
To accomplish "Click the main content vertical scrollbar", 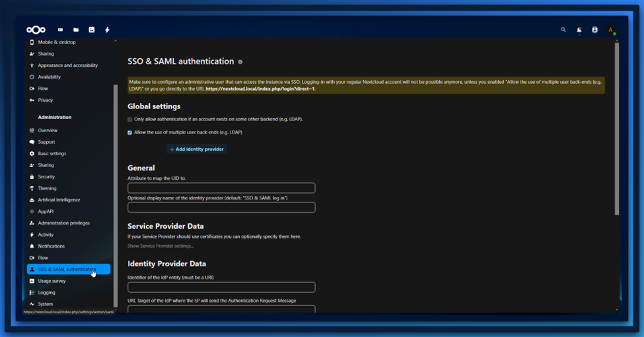I will click(617, 132).
